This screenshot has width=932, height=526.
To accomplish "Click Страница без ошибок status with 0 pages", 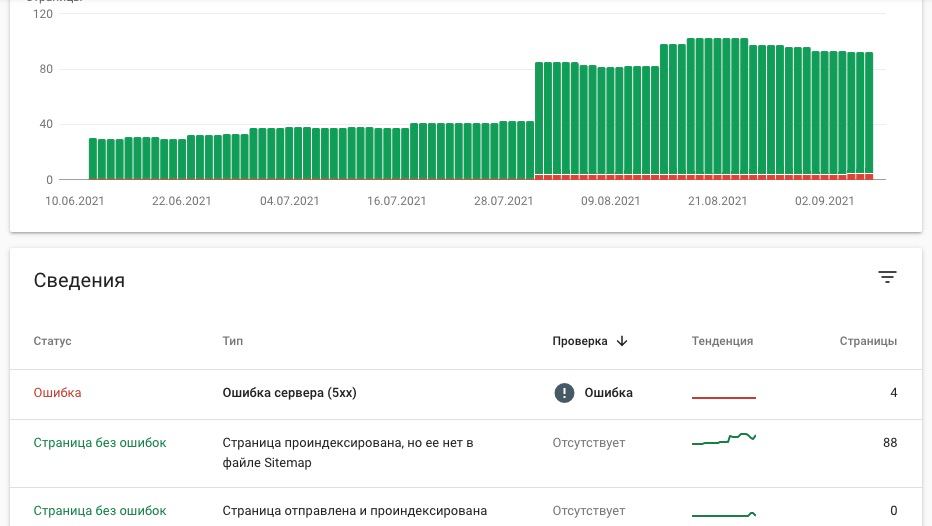I will point(100,511).
